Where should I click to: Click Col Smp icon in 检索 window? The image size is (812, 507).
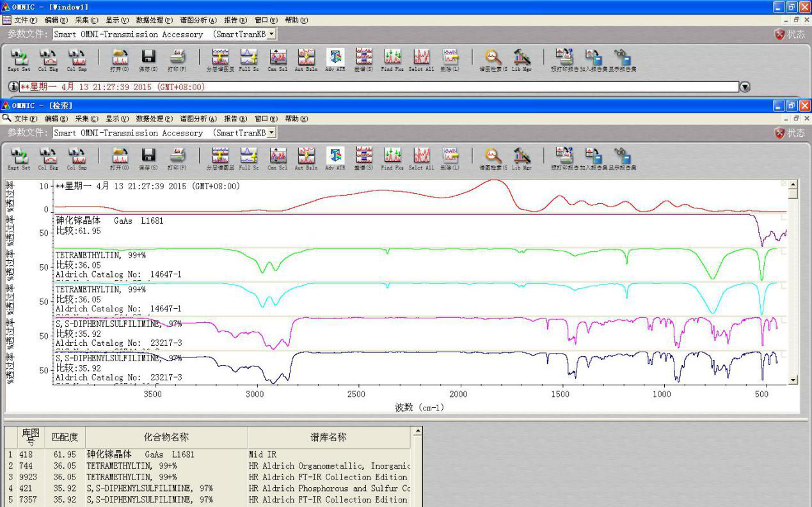point(77,157)
